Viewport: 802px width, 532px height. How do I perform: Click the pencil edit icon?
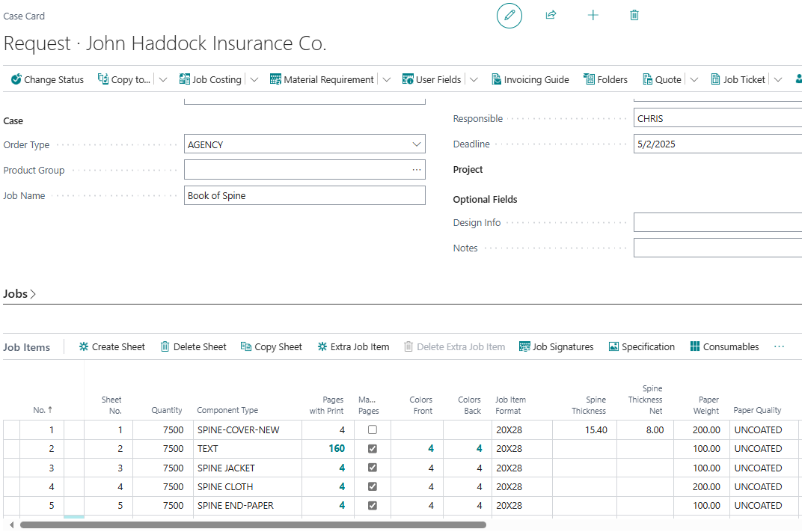509,16
